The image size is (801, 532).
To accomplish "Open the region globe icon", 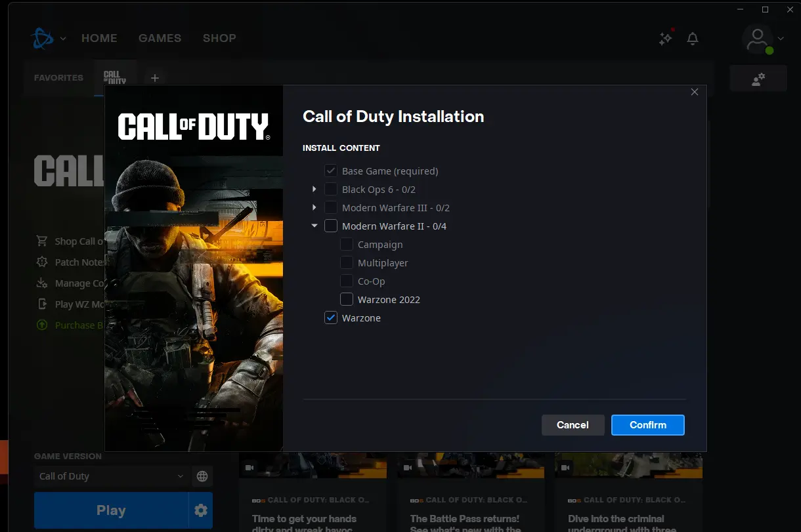I will coord(202,476).
